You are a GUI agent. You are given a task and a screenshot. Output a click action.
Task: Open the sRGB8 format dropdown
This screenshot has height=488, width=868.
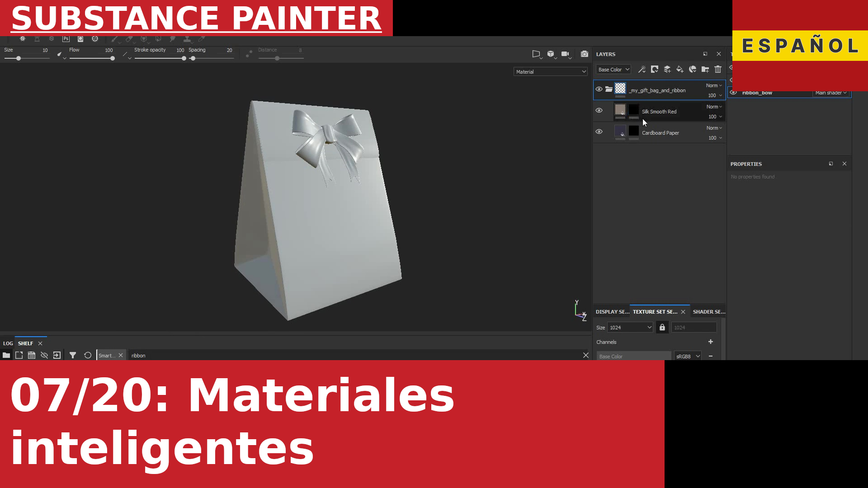pyautogui.click(x=688, y=356)
